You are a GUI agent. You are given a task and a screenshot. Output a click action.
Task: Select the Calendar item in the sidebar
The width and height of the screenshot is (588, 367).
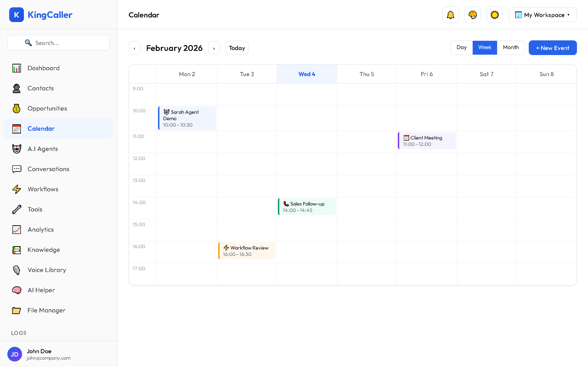click(x=41, y=128)
